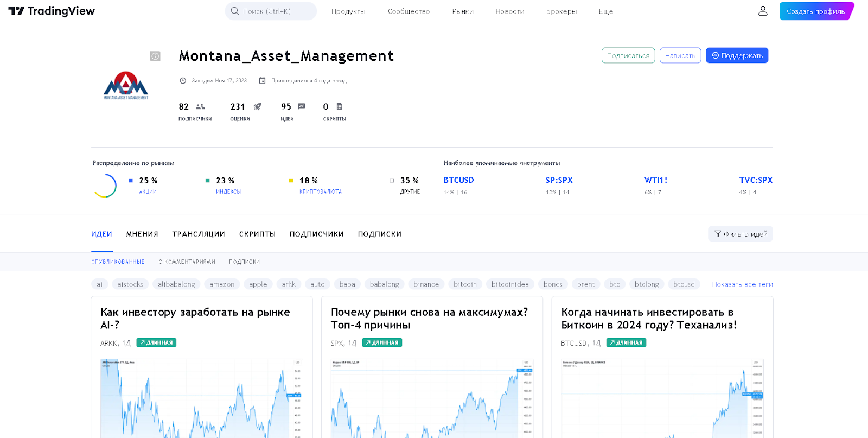Viewport: 868px width, 438px height.
Task: Select the brent tag
Action: pos(586,284)
